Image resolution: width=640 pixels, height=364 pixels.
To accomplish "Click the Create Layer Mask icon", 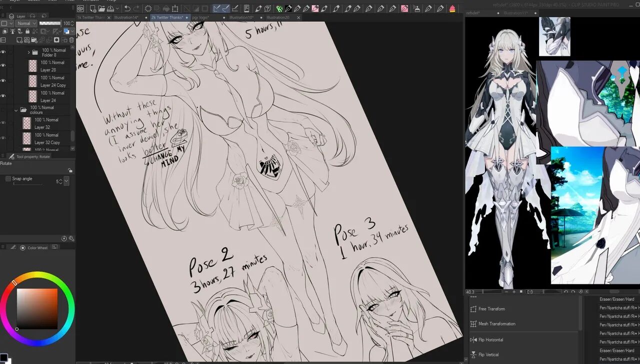I will click(56, 40).
